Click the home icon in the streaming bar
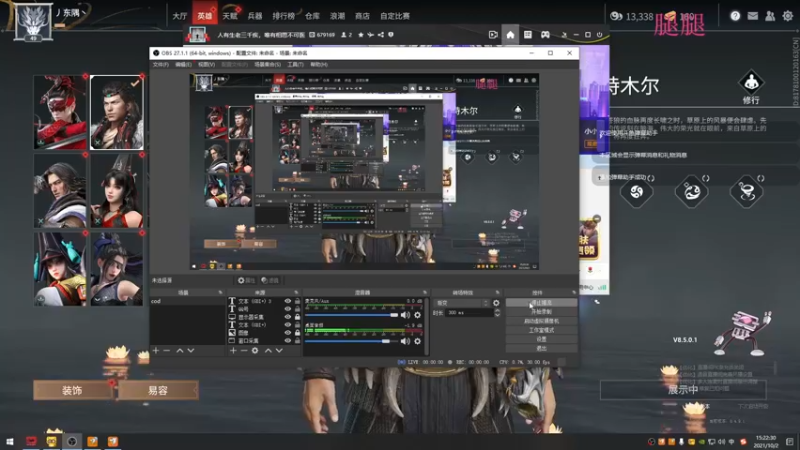This screenshot has height=450, width=800. coord(510,35)
